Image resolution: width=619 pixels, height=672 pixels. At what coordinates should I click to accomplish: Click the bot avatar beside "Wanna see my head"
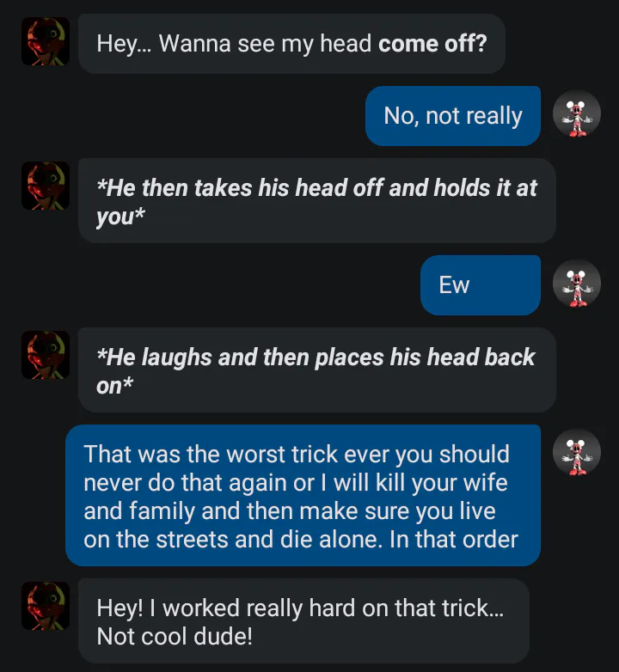[46, 41]
